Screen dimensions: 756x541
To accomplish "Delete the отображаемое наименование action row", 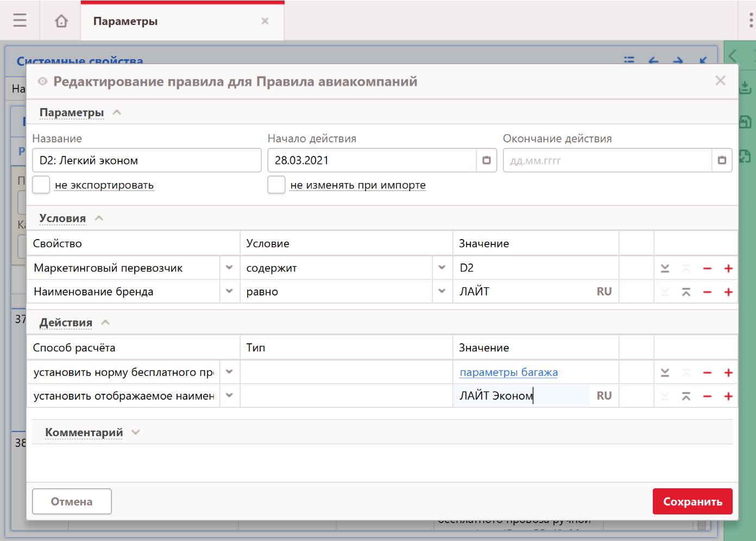I will pyautogui.click(x=707, y=397).
